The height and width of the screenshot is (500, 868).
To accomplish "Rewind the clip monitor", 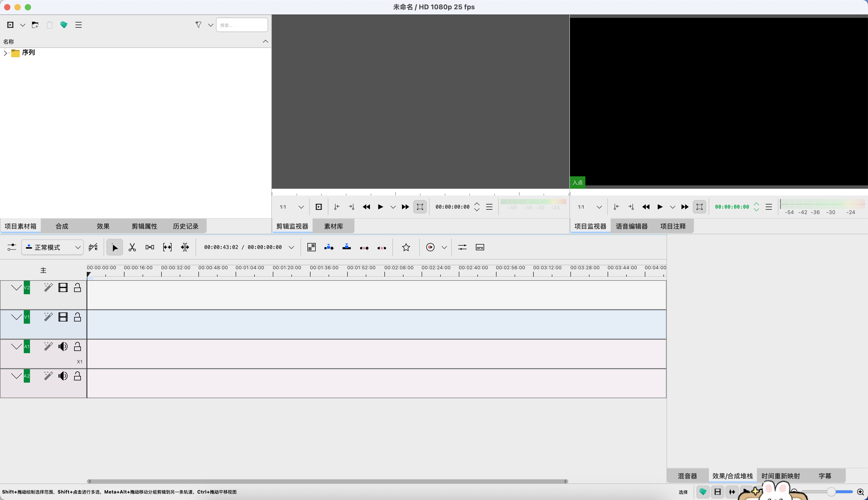I will pos(366,207).
